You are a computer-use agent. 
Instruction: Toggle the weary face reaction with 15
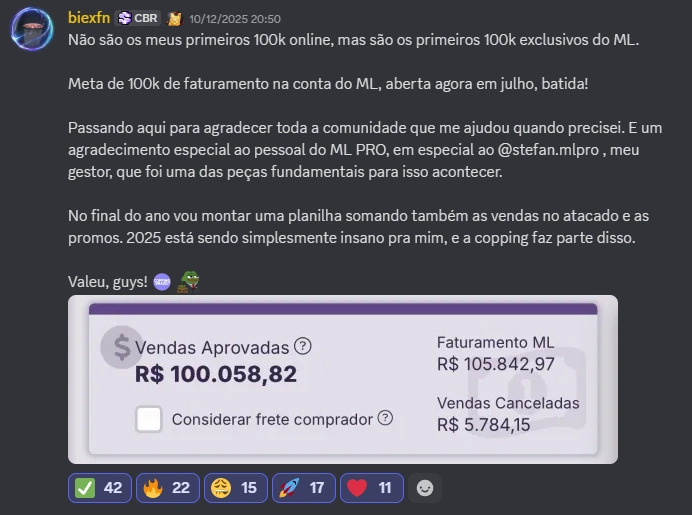point(236,488)
